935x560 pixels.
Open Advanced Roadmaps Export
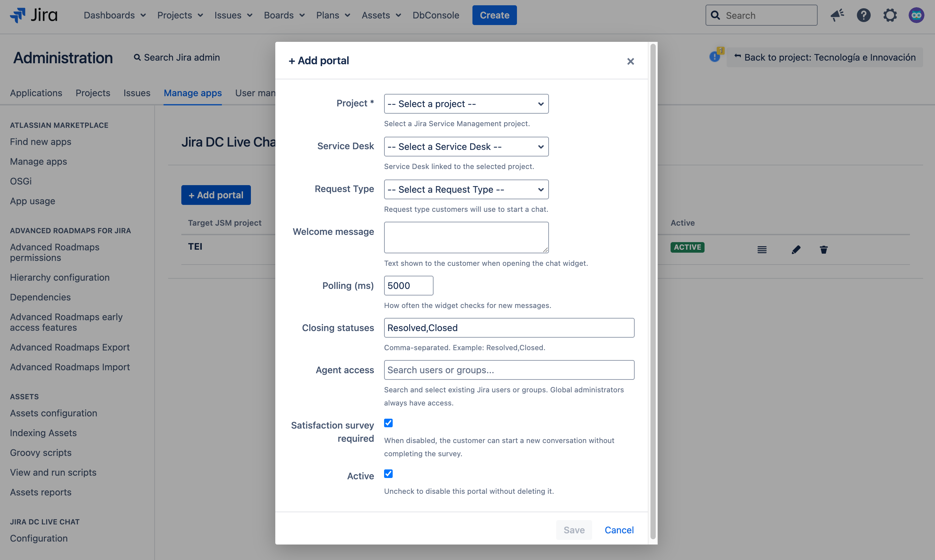(70, 347)
